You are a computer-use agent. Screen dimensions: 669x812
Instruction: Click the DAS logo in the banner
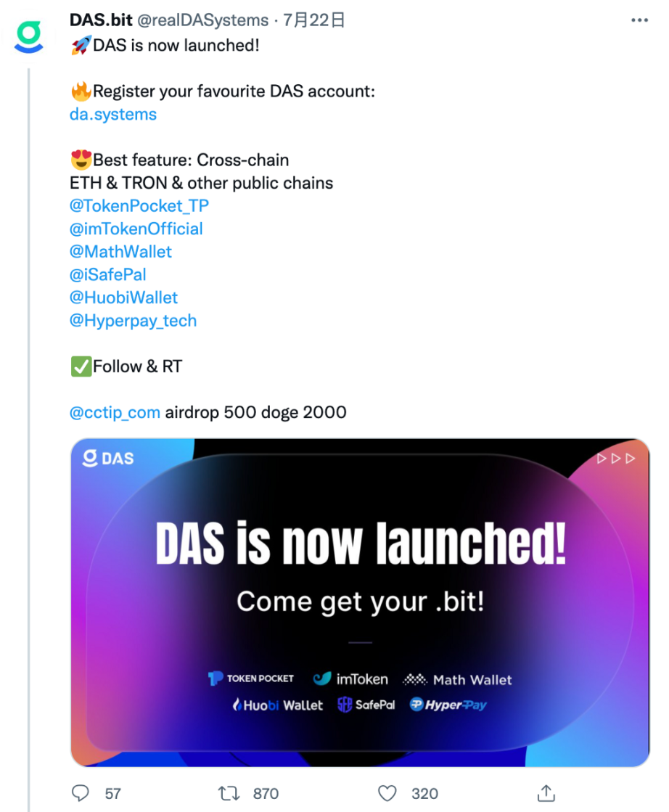tap(109, 458)
